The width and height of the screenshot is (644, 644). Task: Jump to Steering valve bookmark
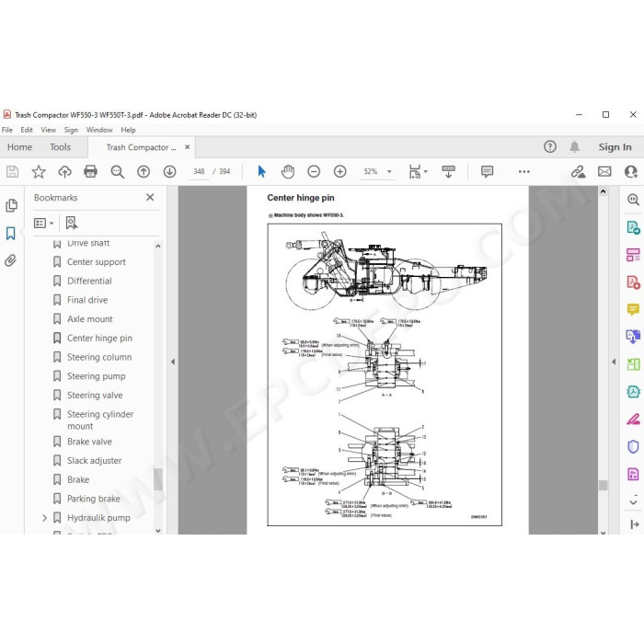[x=95, y=395]
